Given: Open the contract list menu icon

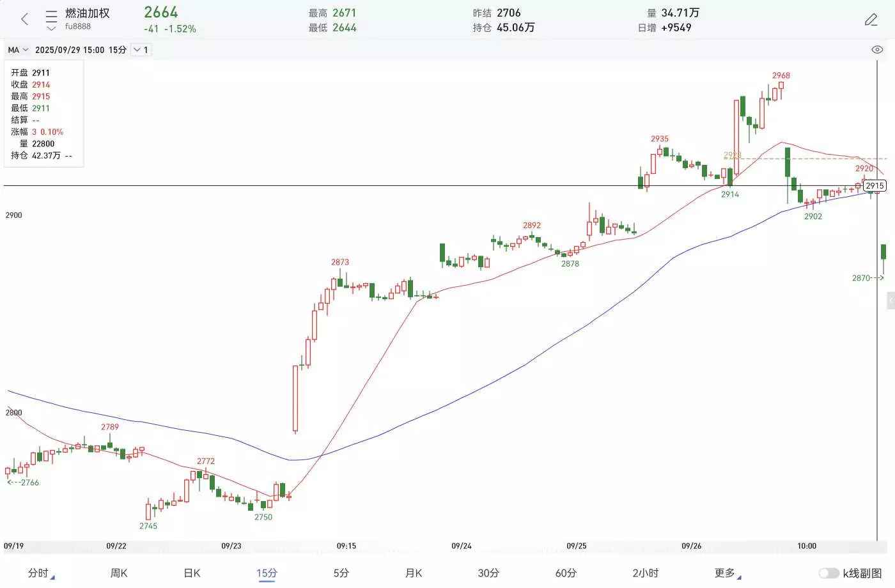Looking at the screenshot, I should (x=52, y=20).
